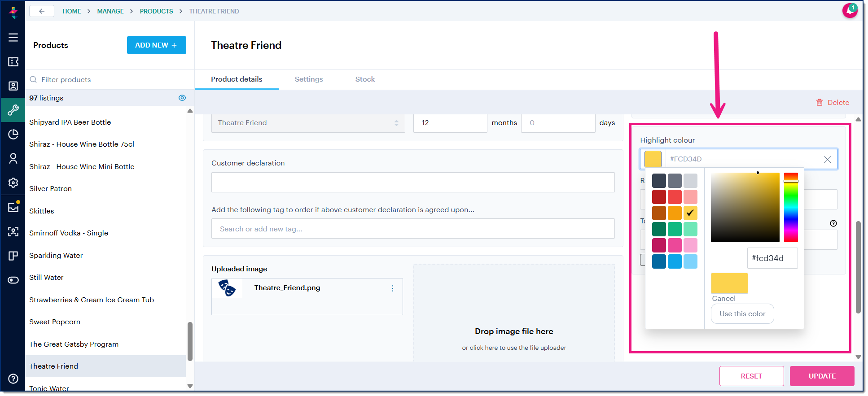
Task: Open the pie chart reports icon
Action: point(13,134)
